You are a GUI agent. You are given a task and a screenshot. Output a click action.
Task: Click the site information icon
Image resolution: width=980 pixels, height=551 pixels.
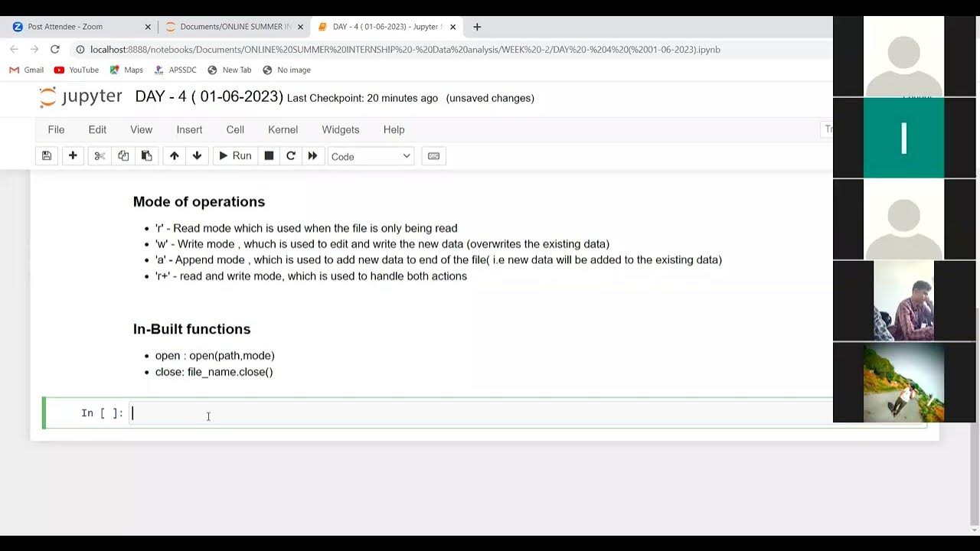click(x=80, y=50)
